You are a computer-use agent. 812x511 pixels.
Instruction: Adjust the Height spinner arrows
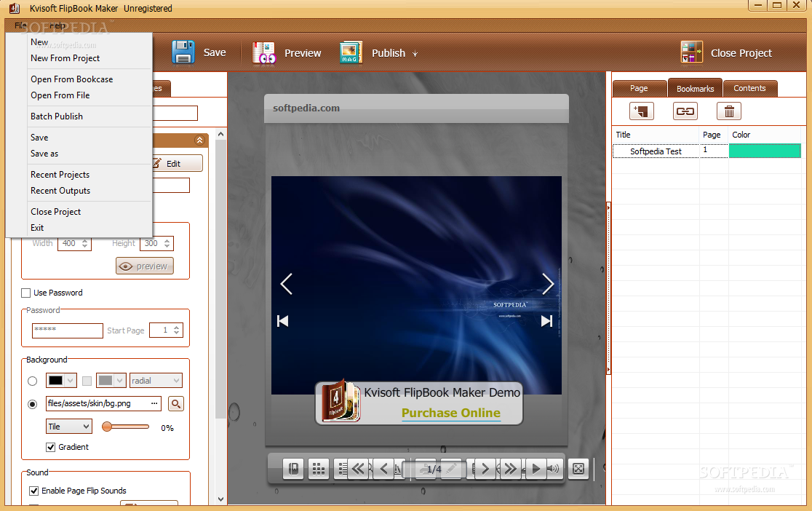click(x=167, y=243)
